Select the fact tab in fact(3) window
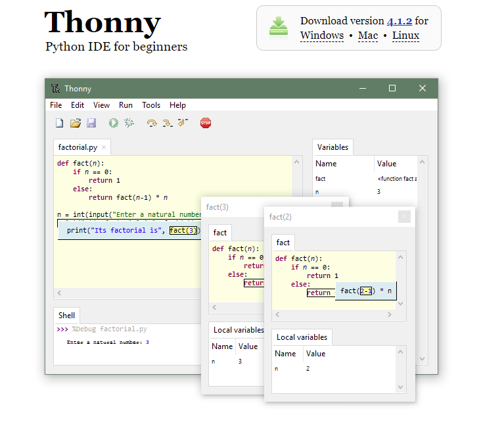 220,233
